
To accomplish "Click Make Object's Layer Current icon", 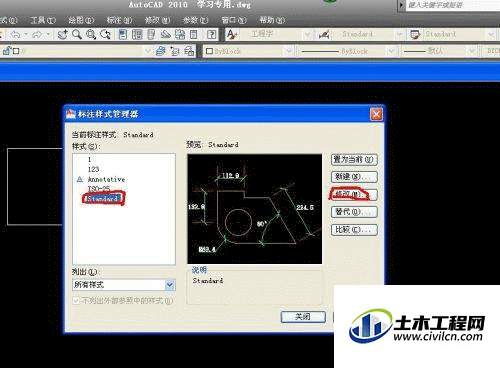I will 161,51.
